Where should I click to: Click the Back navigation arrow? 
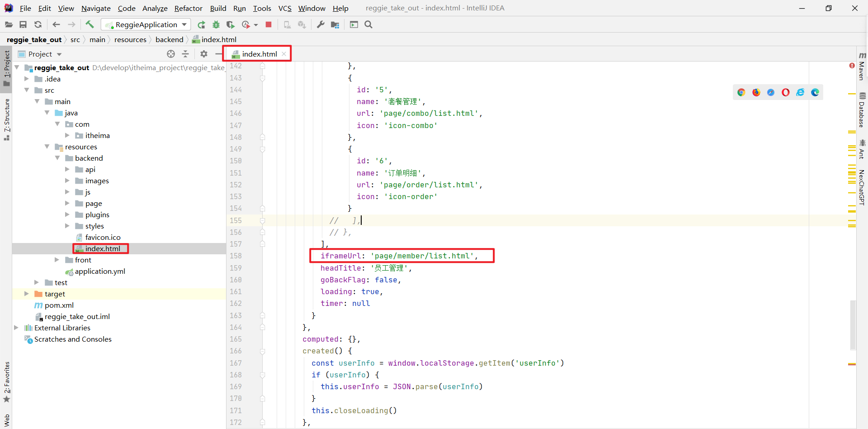pyautogui.click(x=56, y=24)
